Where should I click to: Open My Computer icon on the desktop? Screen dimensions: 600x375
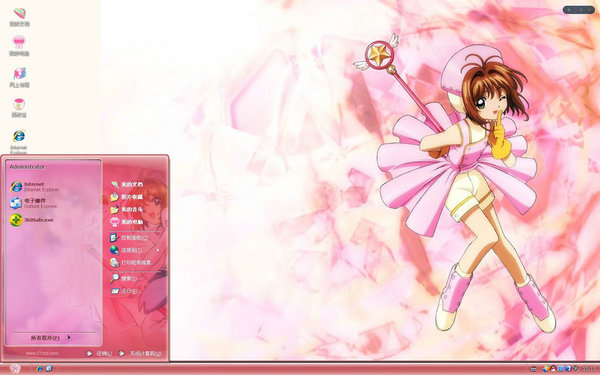click(x=19, y=46)
